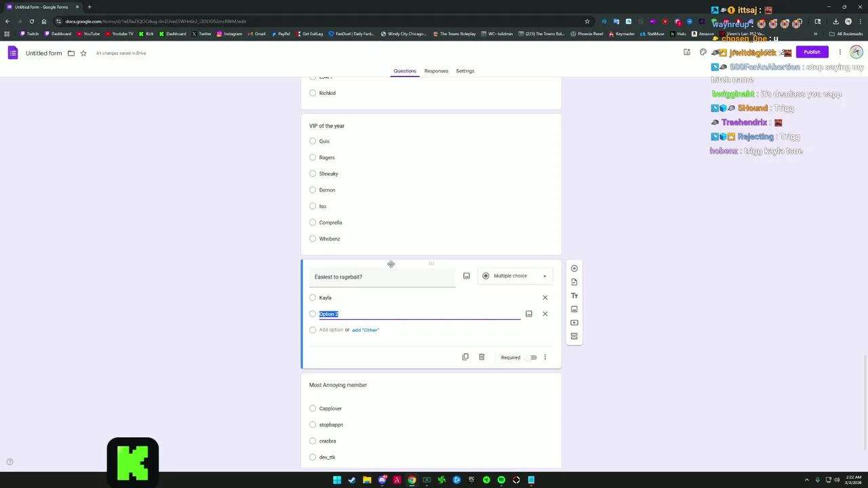Open Instagram bookmark

[229, 34]
